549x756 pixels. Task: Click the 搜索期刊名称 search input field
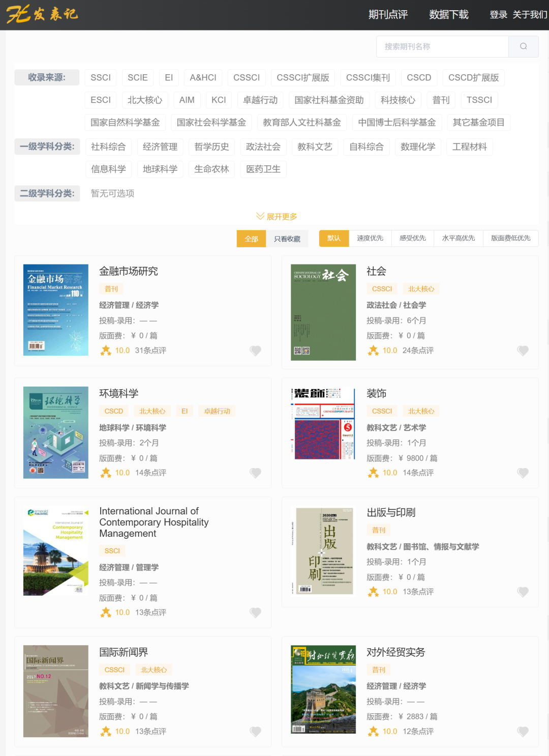(x=442, y=46)
